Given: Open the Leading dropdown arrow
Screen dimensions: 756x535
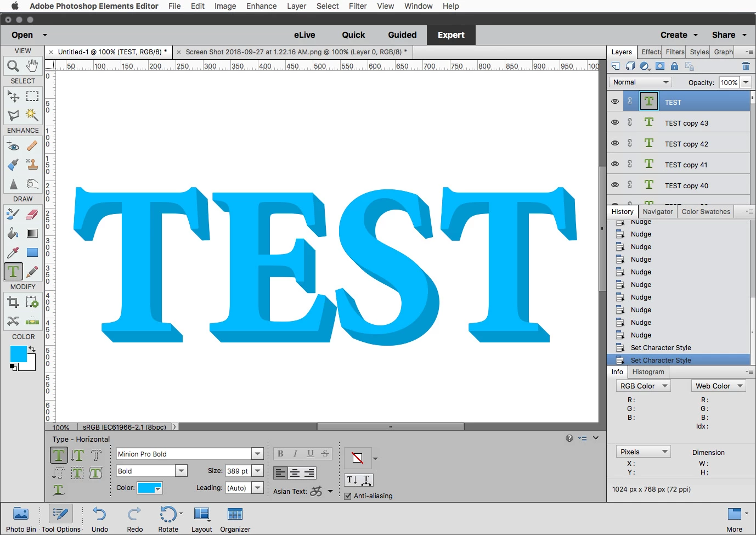Looking at the screenshot, I should tap(257, 487).
